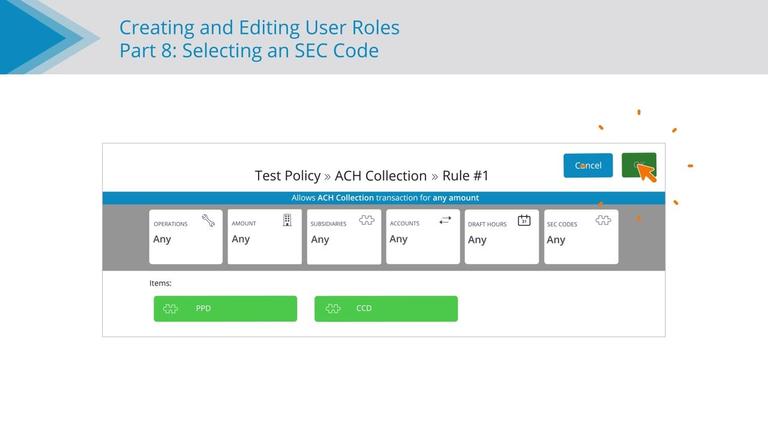Click the Test Policy breadcrumb
Screen dimensions: 768x432
coord(288,176)
